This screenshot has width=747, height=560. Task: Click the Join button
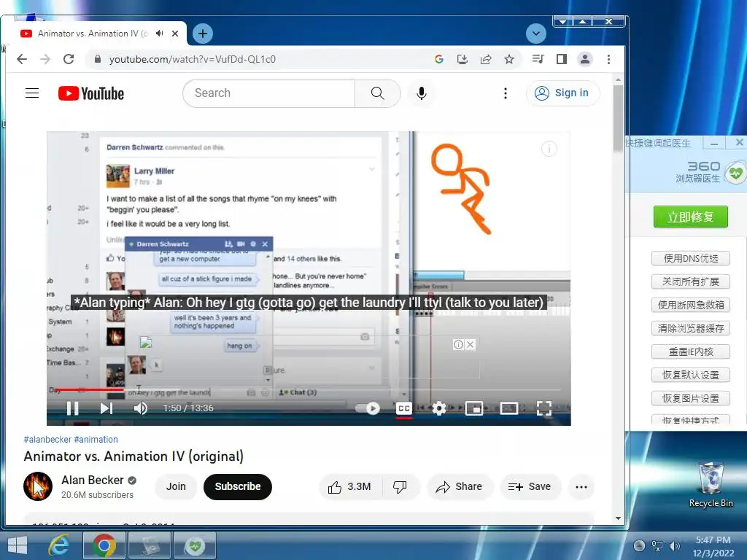pos(176,486)
